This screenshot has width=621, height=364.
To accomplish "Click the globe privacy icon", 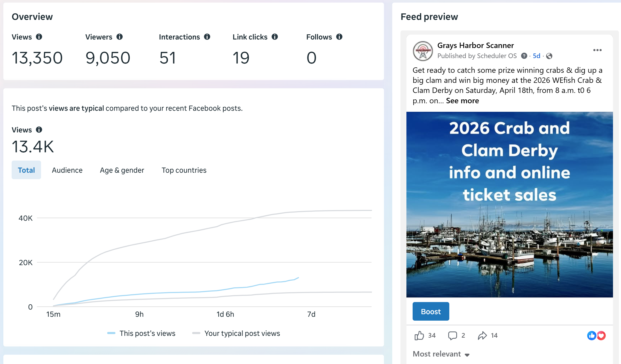I will (549, 56).
